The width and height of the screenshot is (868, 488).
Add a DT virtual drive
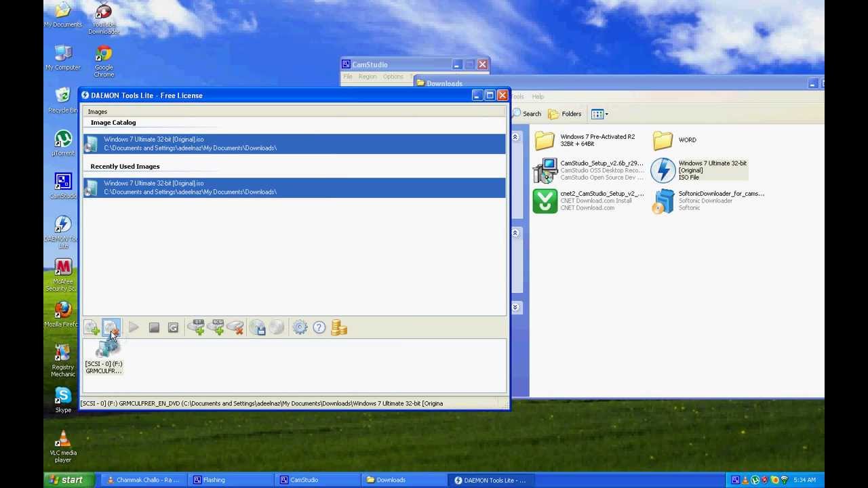[x=196, y=327]
